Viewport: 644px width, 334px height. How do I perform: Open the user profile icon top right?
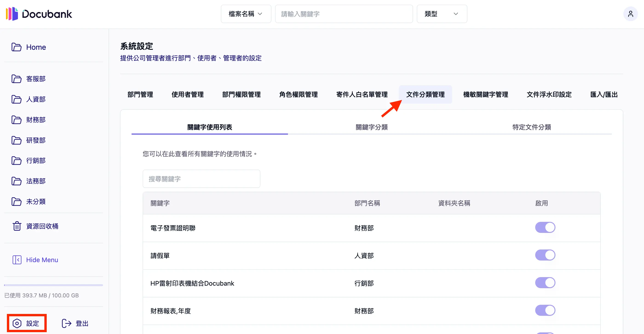631,14
